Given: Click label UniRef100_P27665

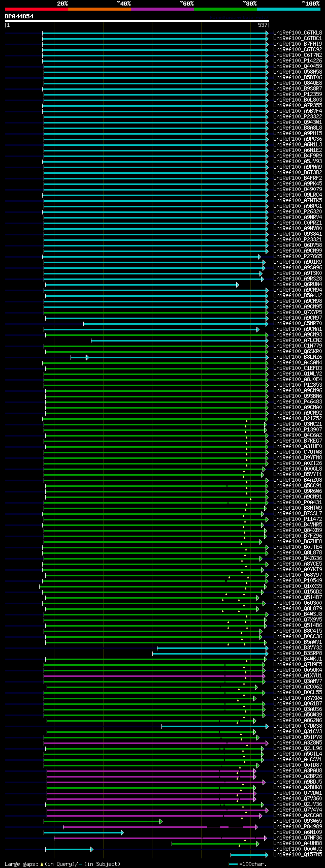Looking at the screenshot, I should tap(298, 256).
